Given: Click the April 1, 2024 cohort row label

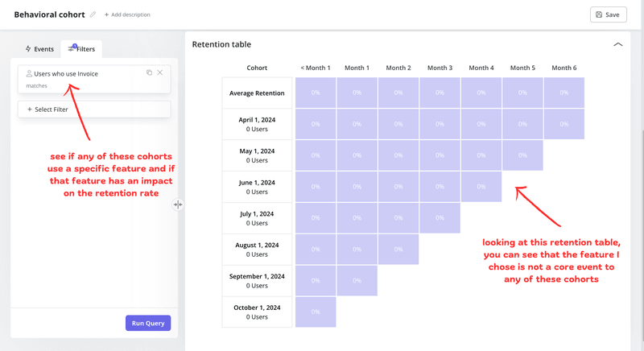Looking at the screenshot, I should (x=257, y=124).
